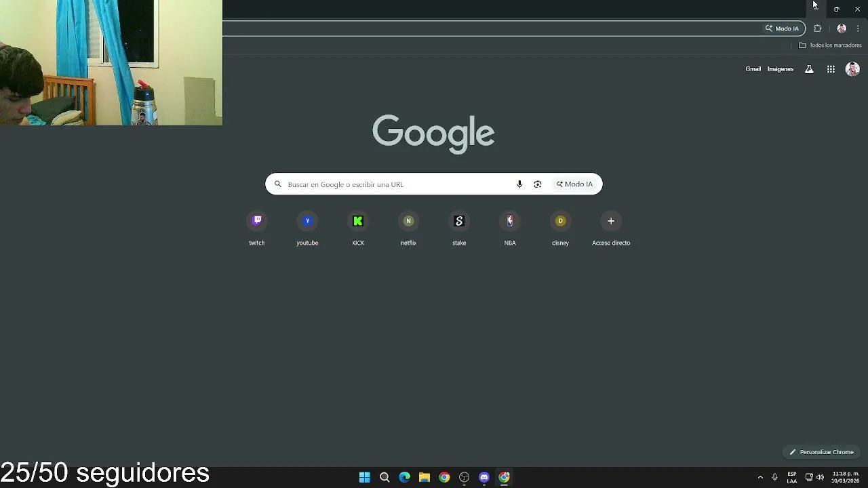
Task: Click tray microphone icon
Action: [x=774, y=477]
